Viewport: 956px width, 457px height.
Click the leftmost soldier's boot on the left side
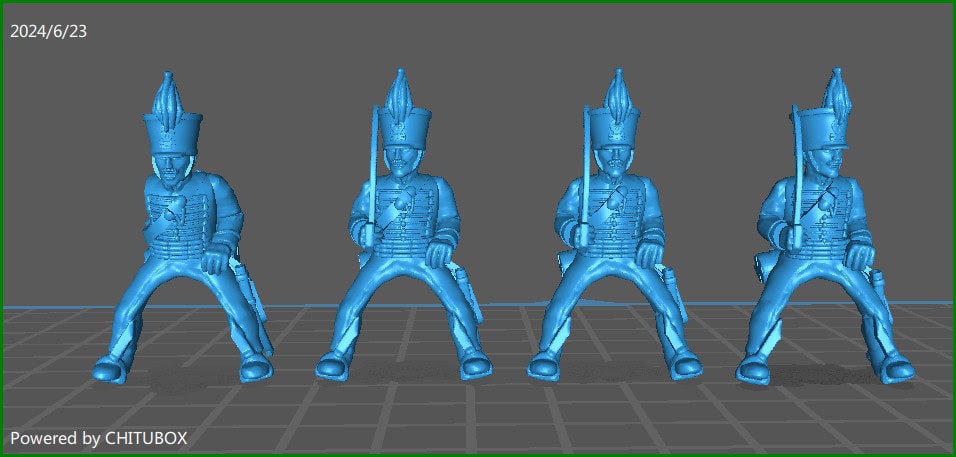click(111, 367)
